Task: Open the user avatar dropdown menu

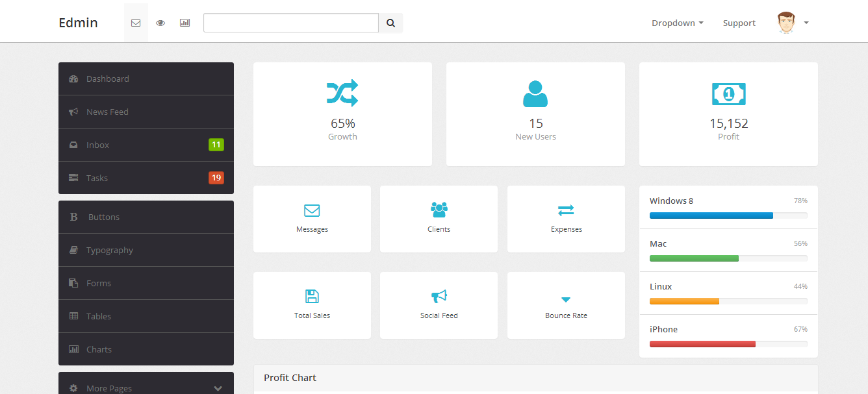Action: 793,23
